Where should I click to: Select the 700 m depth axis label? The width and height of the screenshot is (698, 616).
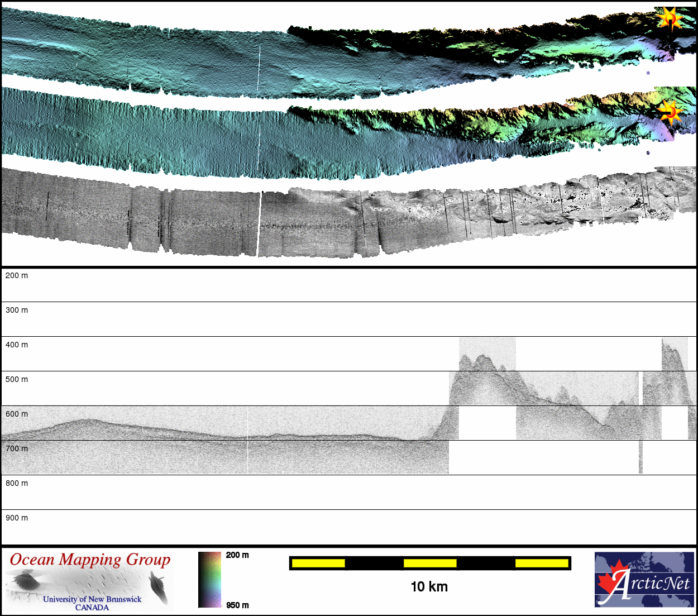click(x=17, y=448)
